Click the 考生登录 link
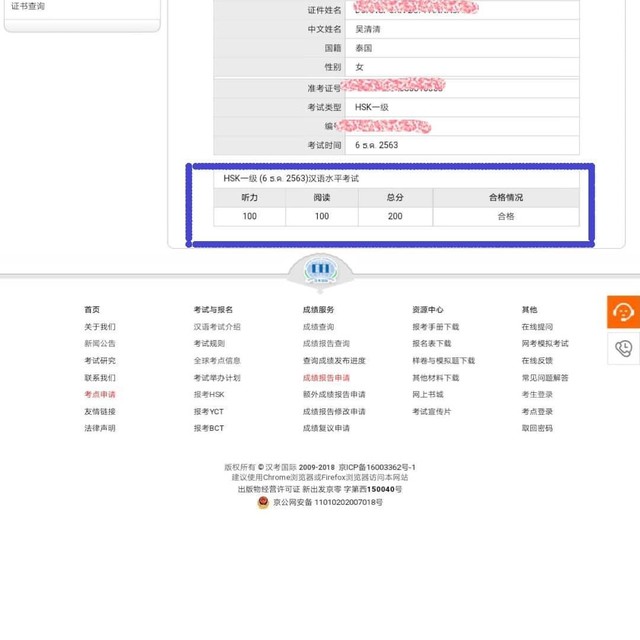 (537, 394)
